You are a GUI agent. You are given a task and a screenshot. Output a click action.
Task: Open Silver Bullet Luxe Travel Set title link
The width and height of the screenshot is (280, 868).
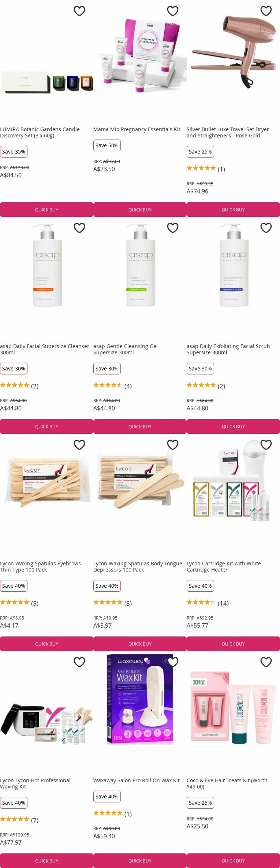(228, 133)
